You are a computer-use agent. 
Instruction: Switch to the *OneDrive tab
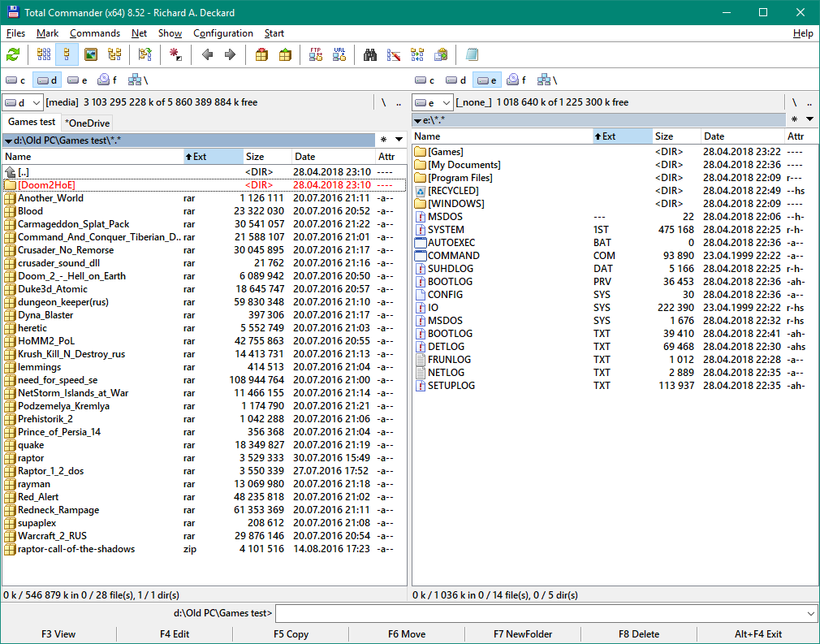87,123
